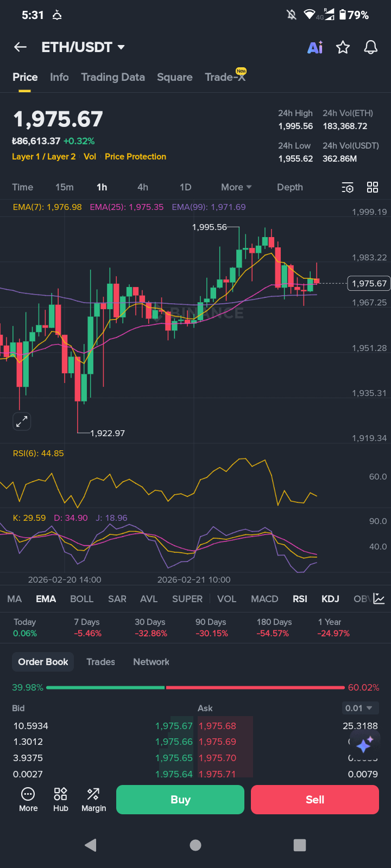This screenshot has height=868, width=391.
Task: Tap the 1 Year -24.97% performance
Action: point(333,628)
